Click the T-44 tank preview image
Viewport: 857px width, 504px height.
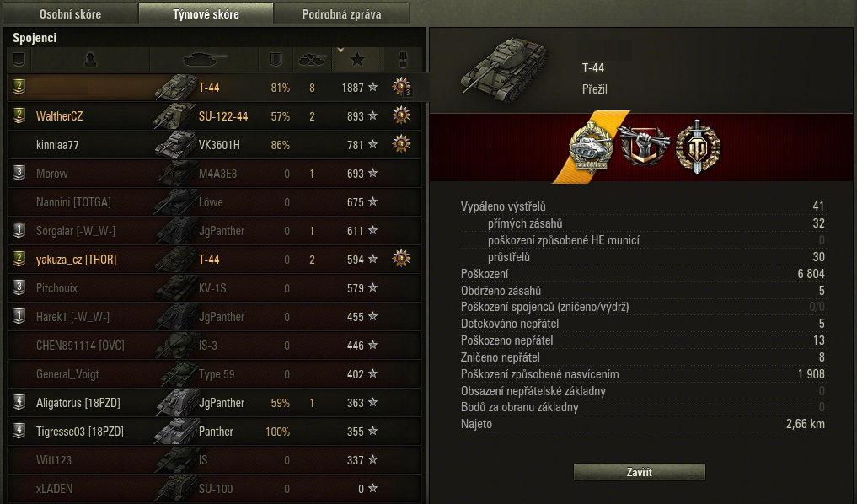tap(503, 69)
